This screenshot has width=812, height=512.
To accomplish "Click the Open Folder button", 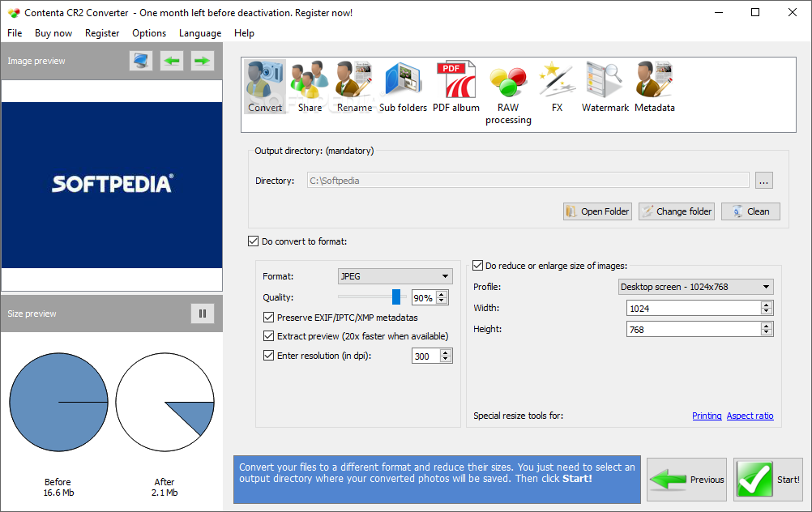I will [597, 211].
